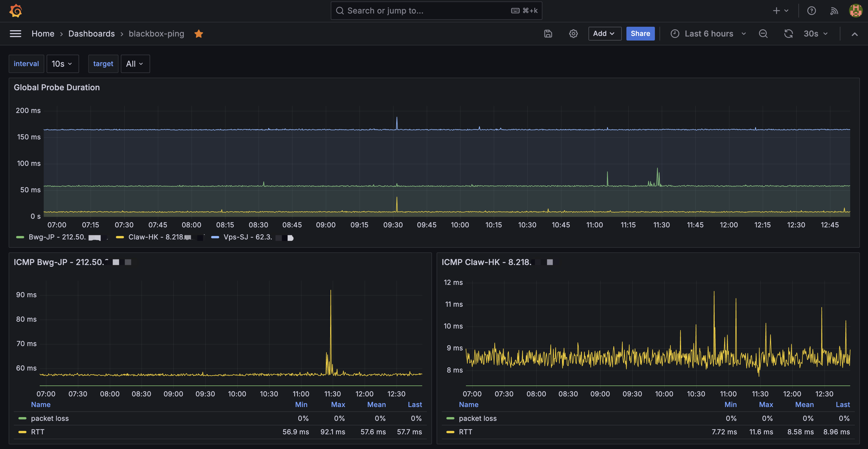Open the Last 6 hours time picker

click(x=708, y=34)
